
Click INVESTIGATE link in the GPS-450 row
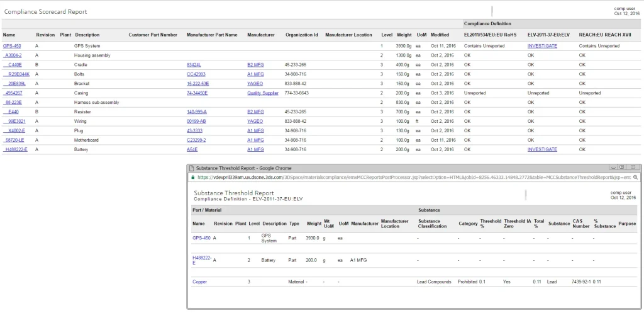click(541, 46)
